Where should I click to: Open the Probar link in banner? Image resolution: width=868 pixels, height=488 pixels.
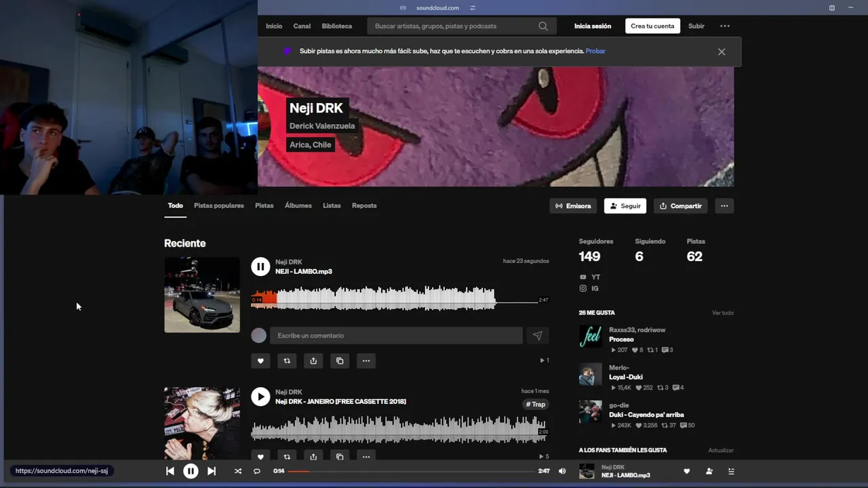(x=595, y=51)
